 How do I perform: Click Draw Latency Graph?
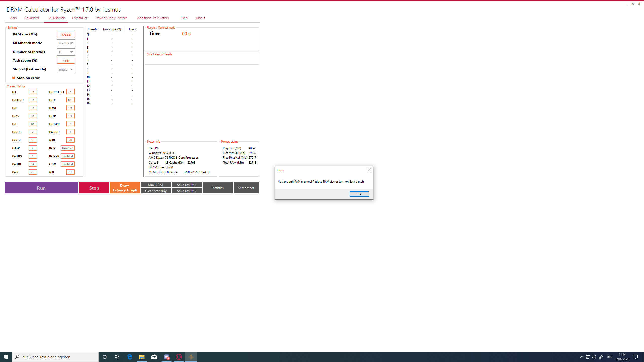click(125, 188)
